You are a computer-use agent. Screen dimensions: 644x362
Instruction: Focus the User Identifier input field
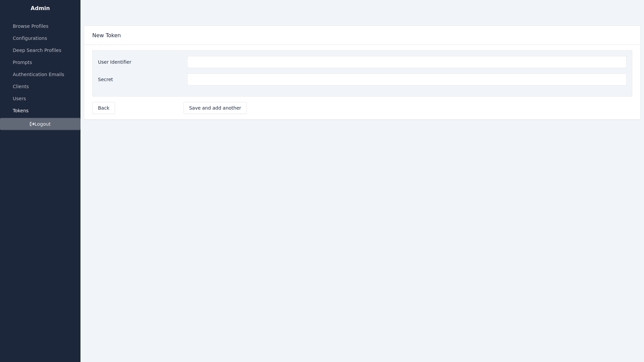(407, 62)
